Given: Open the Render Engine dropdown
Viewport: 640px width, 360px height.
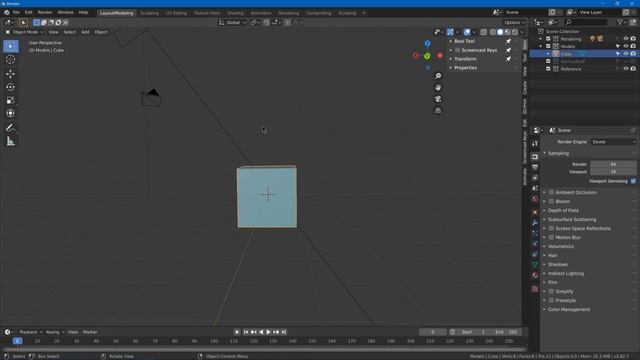Looking at the screenshot, I should (x=613, y=142).
